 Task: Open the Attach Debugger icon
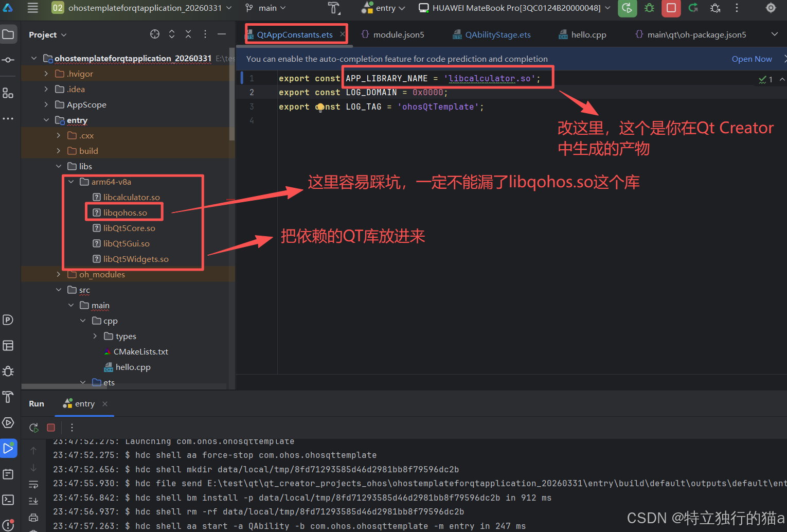pos(716,8)
